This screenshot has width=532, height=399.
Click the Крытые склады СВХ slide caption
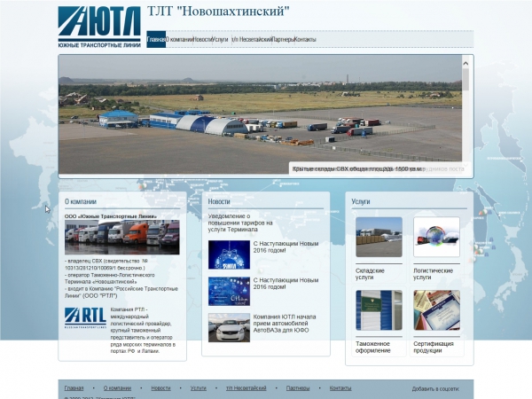pos(357,168)
